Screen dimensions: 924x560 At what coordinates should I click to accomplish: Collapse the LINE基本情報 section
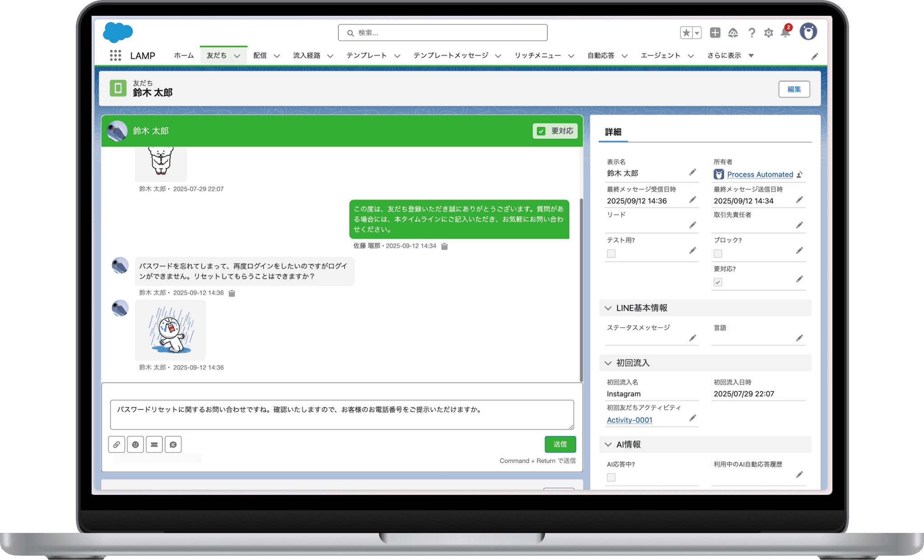pyautogui.click(x=608, y=308)
